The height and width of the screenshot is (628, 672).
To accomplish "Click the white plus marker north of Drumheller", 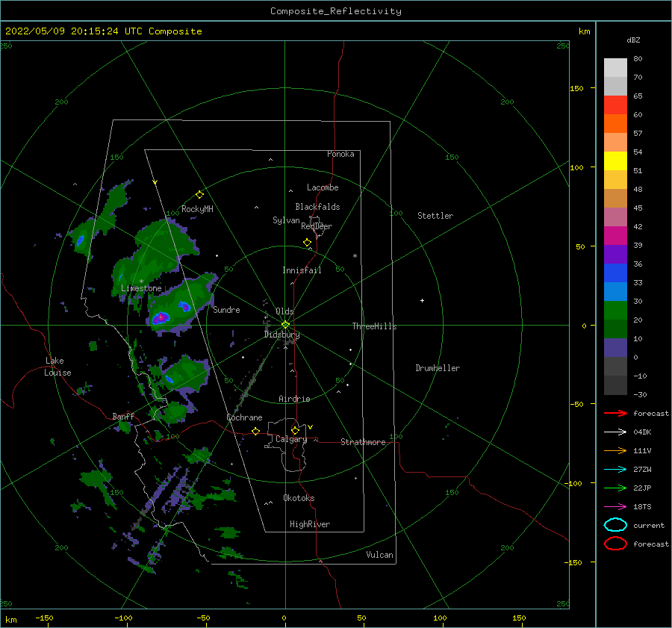I will tap(422, 300).
